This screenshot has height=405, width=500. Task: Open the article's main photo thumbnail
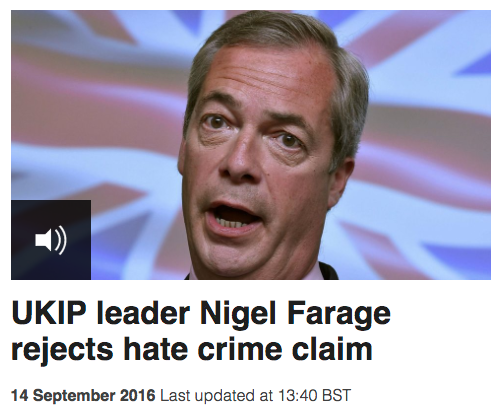251,145
